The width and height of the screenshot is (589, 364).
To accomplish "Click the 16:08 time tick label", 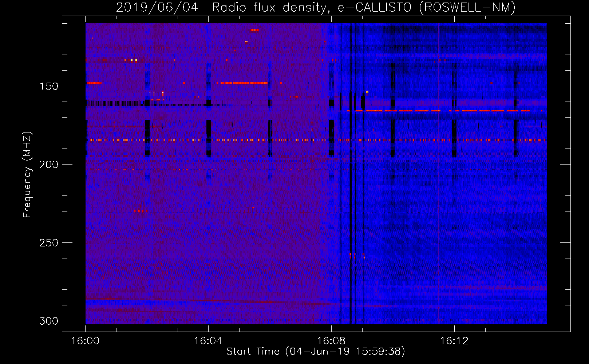I will click(x=331, y=341).
